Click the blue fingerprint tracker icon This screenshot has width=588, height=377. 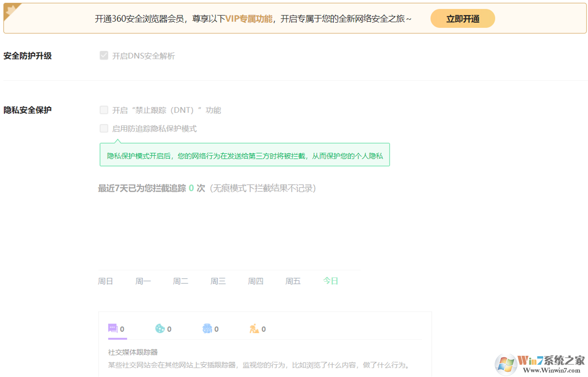click(x=208, y=329)
